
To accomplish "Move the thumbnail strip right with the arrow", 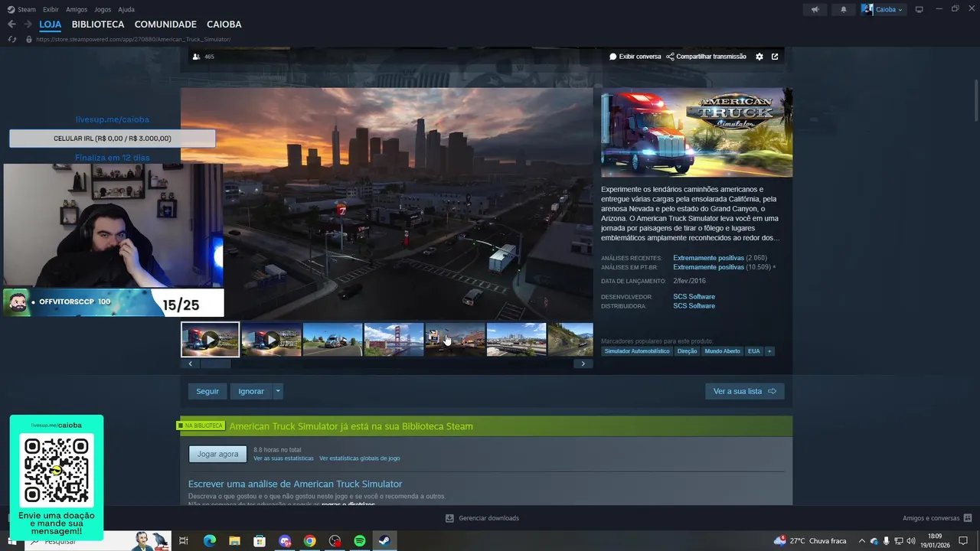I will 583,364.
